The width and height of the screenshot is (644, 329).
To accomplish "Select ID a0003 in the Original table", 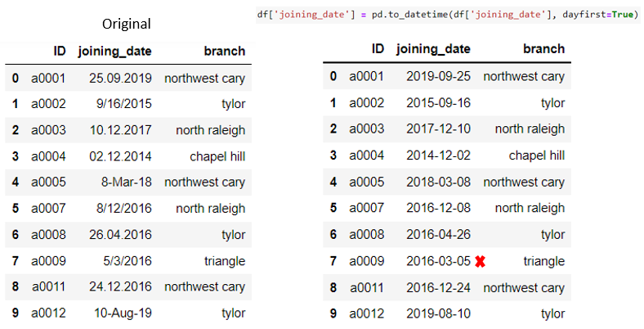I will [x=48, y=130].
